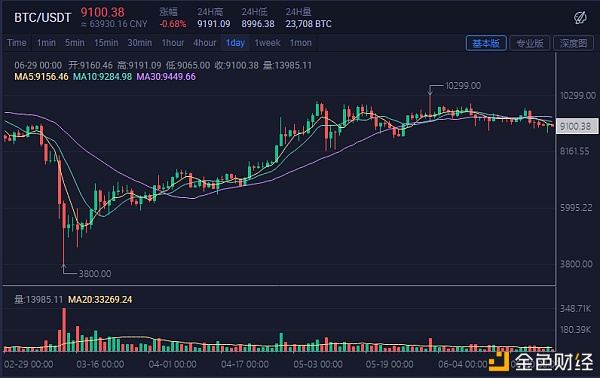Image resolution: width=600 pixels, height=378 pixels.
Task: Click the tallest red volume bar
Action: tap(64, 330)
